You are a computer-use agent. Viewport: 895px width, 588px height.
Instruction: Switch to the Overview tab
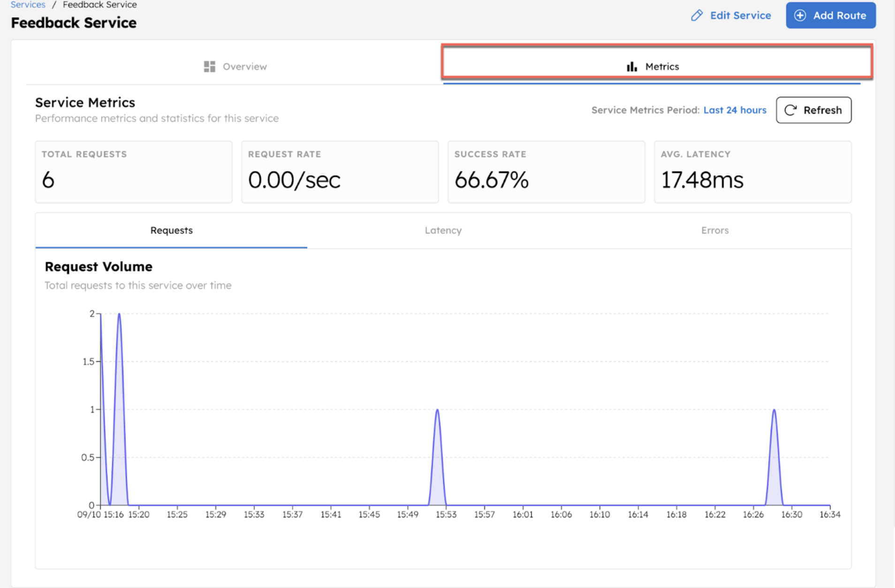coord(235,66)
